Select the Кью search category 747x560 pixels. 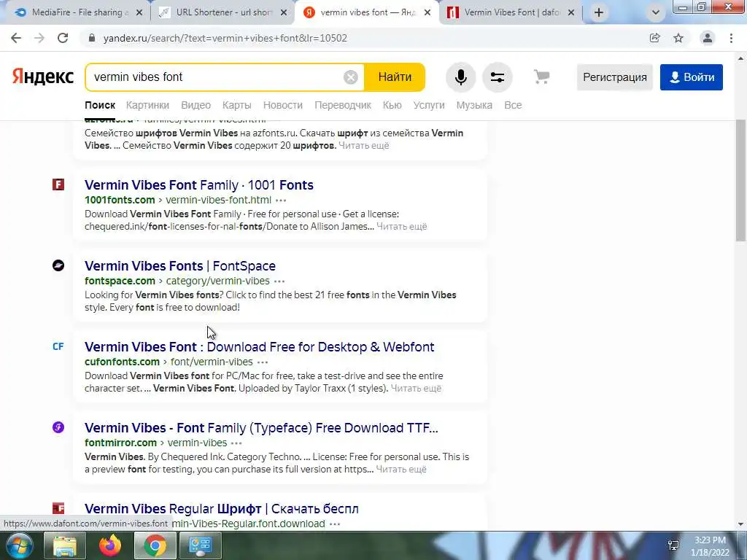pyautogui.click(x=392, y=105)
